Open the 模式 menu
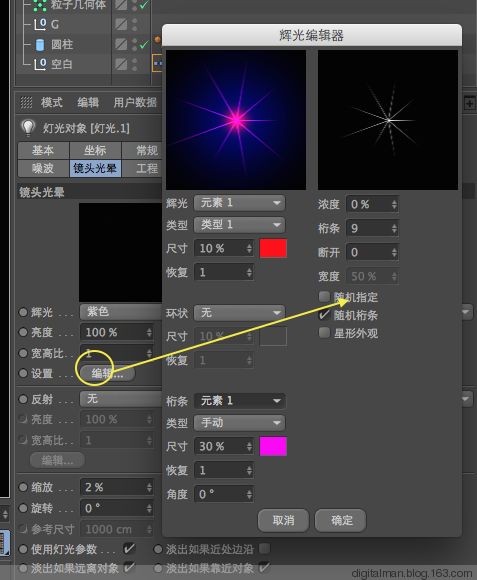 tap(52, 102)
